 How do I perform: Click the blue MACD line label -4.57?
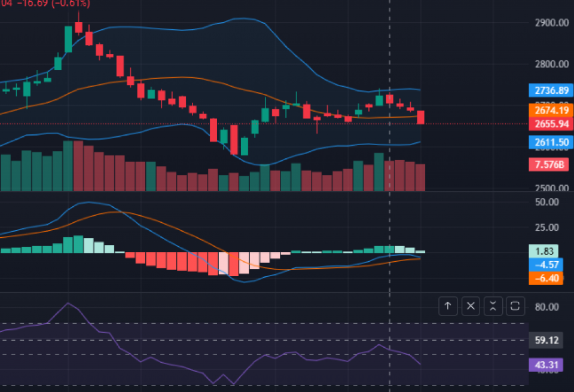click(546, 265)
